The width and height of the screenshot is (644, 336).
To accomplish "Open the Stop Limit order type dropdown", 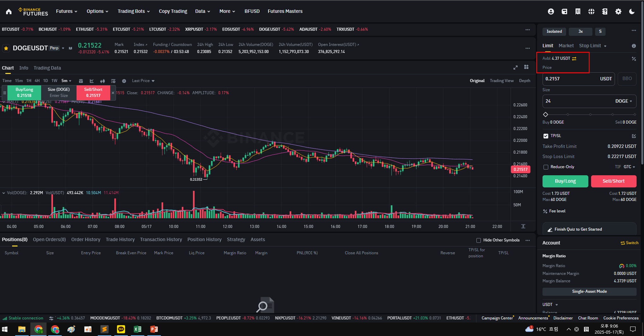I will pos(592,46).
